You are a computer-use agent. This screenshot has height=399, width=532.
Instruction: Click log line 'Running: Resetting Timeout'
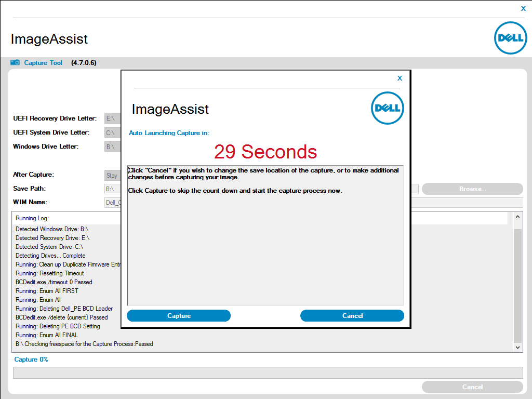[49, 273]
